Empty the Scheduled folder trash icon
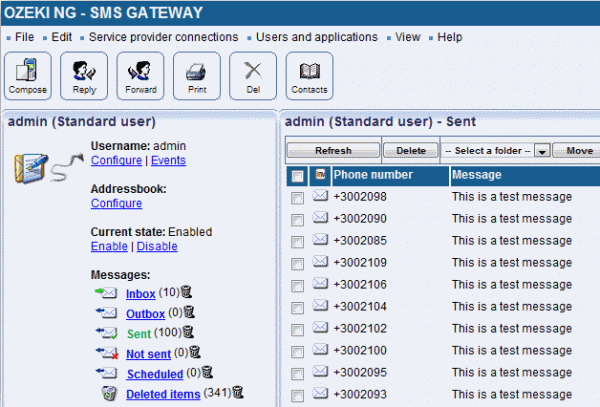 click(x=207, y=372)
